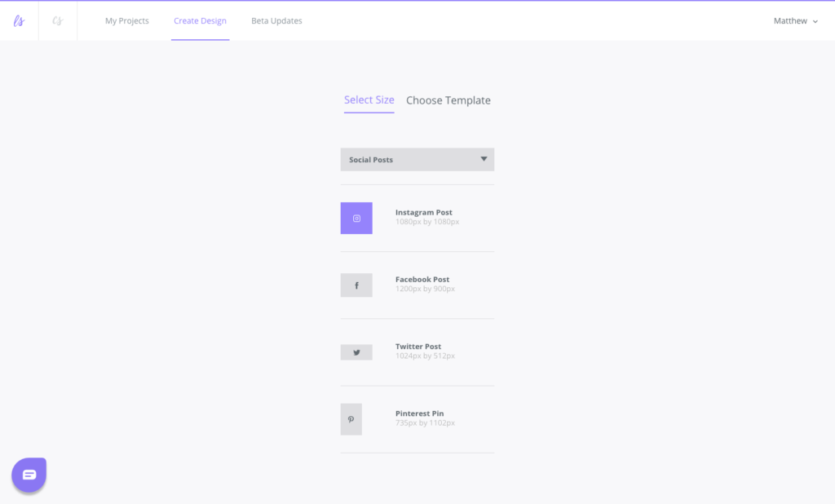Expand the Matthew account menu
This screenshot has width=835, height=504.
tap(796, 20)
